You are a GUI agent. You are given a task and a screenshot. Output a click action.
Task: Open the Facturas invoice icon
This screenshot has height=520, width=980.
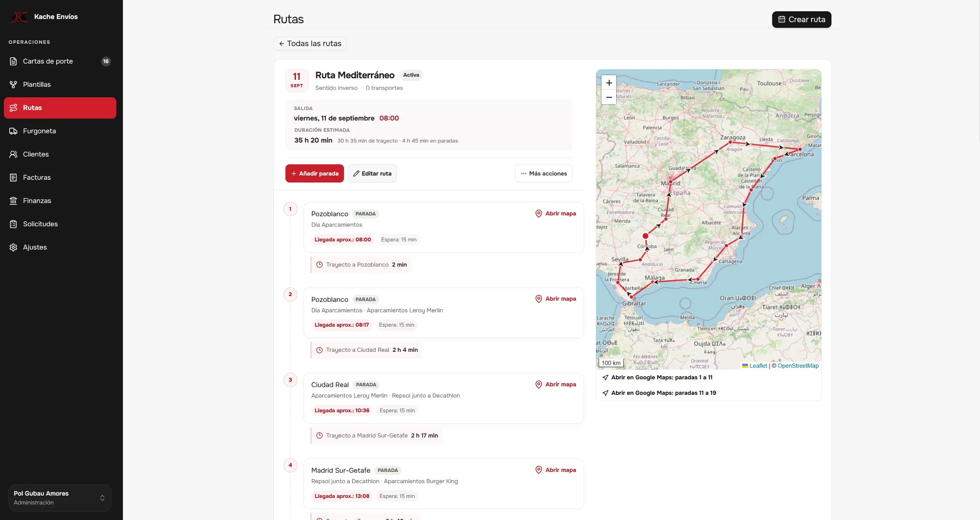tap(13, 177)
